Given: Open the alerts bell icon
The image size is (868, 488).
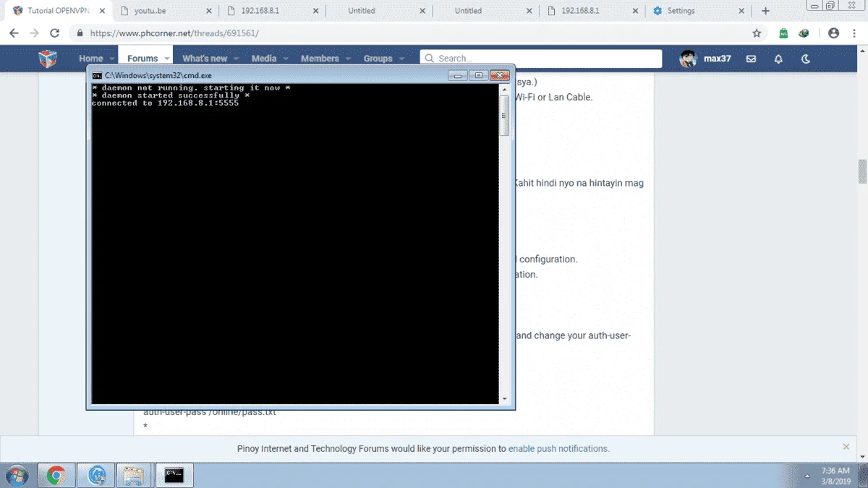Looking at the screenshot, I should pyautogui.click(x=778, y=59).
